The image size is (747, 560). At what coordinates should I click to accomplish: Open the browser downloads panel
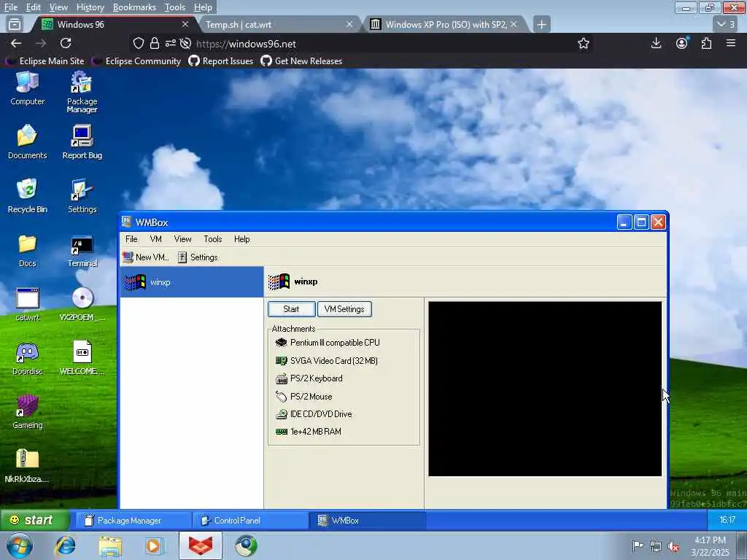click(x=656, y=43)
